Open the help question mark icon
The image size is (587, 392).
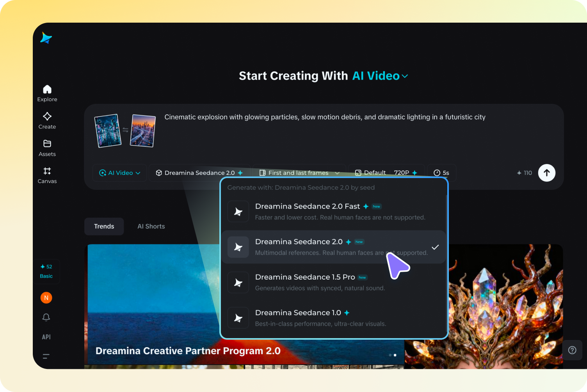tap(572, 350)
